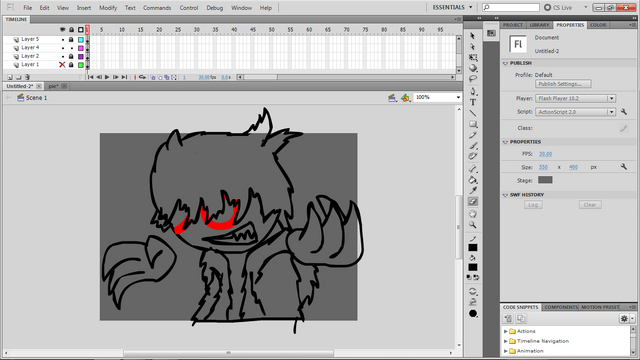
Task: Unlock Layer 5 padlock
Action: 71,40
